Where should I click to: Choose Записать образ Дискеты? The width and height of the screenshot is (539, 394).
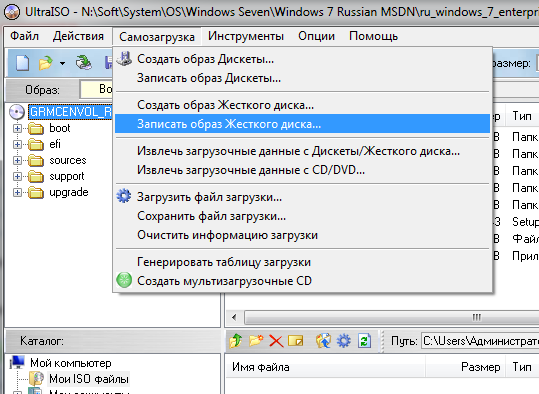pos(302,78)
